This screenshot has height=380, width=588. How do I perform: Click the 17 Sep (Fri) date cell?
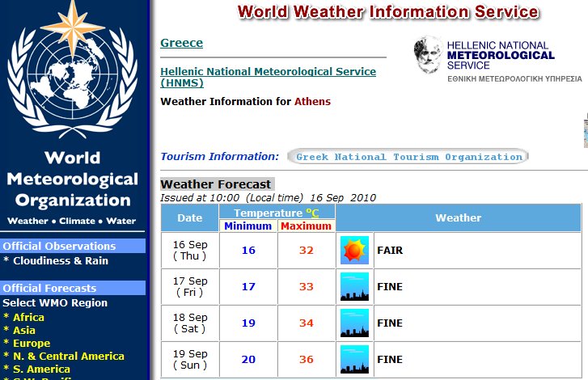pos(190,287)
